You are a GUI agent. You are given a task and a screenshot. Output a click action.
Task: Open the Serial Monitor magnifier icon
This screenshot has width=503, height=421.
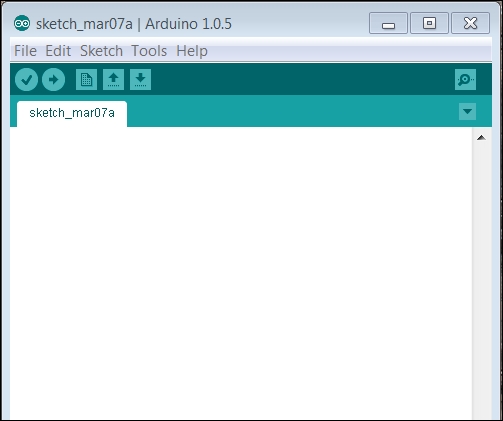click(x=465, y=80)
